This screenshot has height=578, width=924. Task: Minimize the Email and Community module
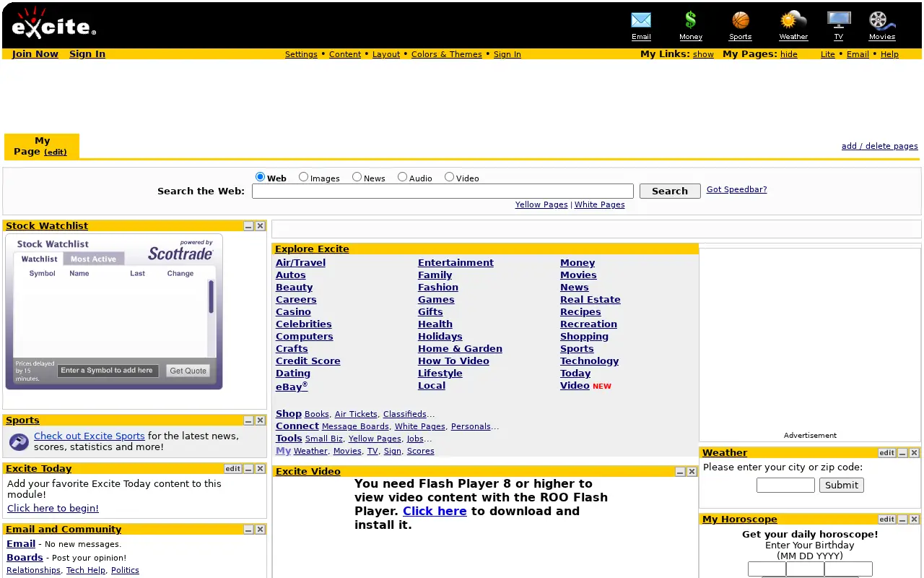tap(248, 530)
